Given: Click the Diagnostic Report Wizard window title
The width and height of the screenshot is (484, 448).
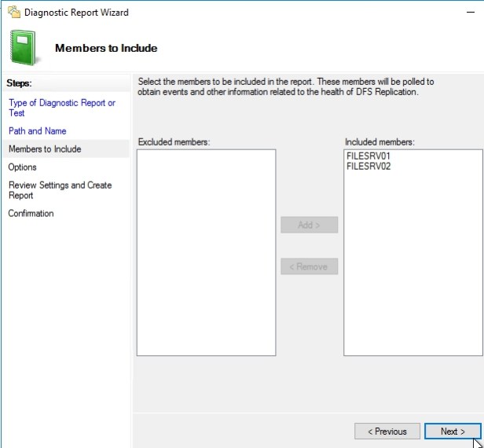Looking at the screenshot, I should (76, 13).
